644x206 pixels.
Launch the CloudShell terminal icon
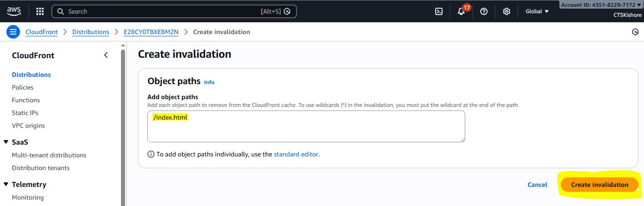tap(439, 11)
